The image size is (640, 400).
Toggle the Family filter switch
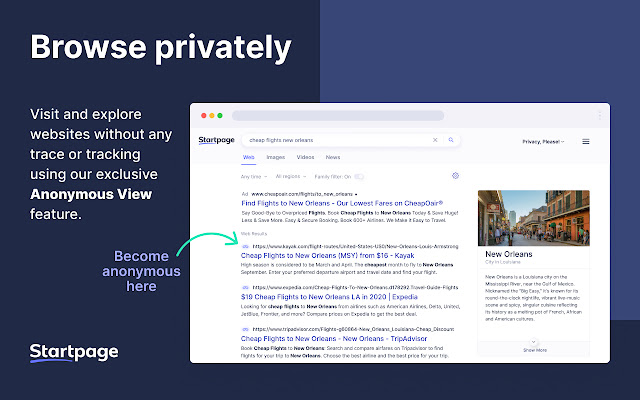pyautogui.click(x=359, y=177)
